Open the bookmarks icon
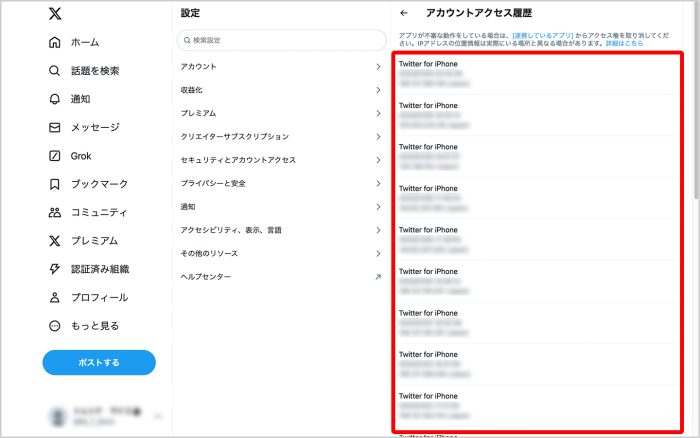Image resolution: width=700 pixels, height=438 pixels. [55, 184]
